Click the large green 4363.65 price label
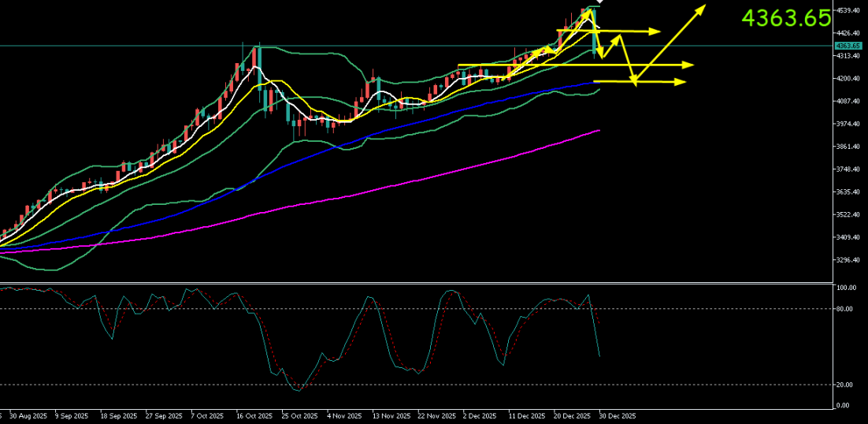868x424 pixels. tap(786, 18)
